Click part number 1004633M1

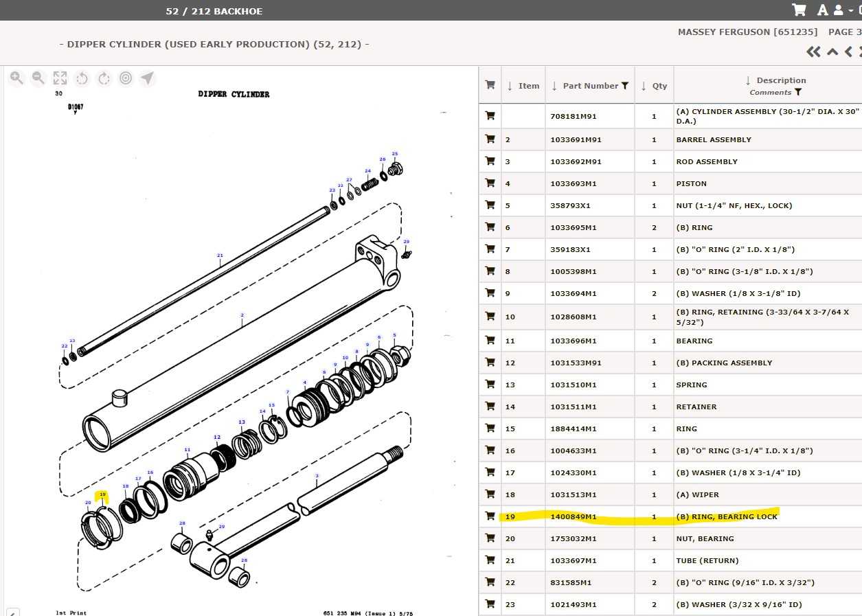tap(574, 450)
